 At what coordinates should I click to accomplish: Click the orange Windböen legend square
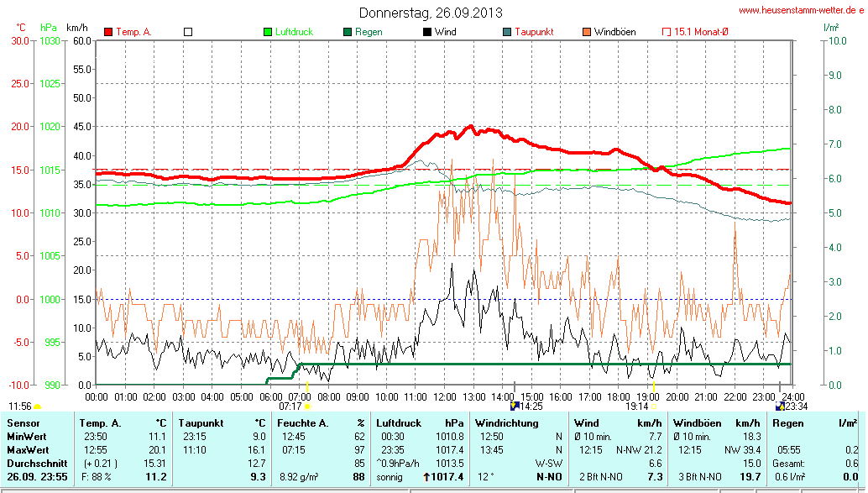point(586,32)
